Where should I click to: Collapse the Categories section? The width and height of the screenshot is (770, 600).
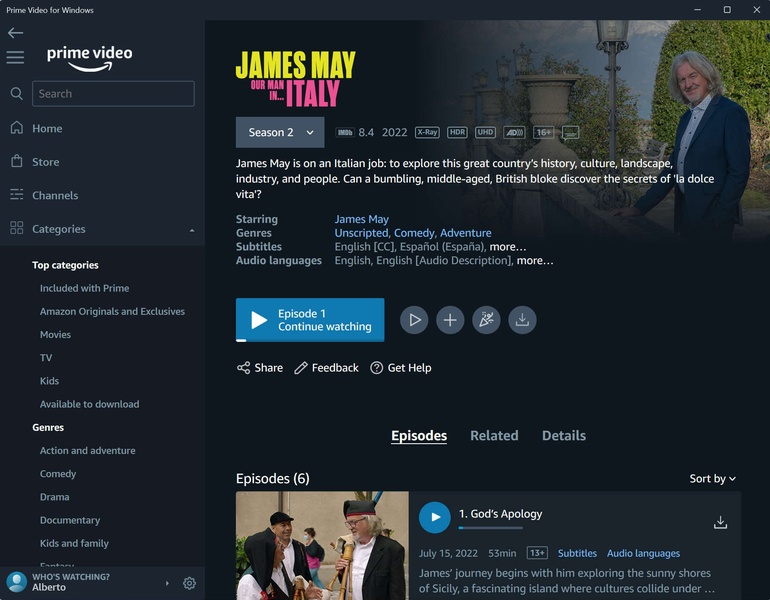click(x=192, y=230)
